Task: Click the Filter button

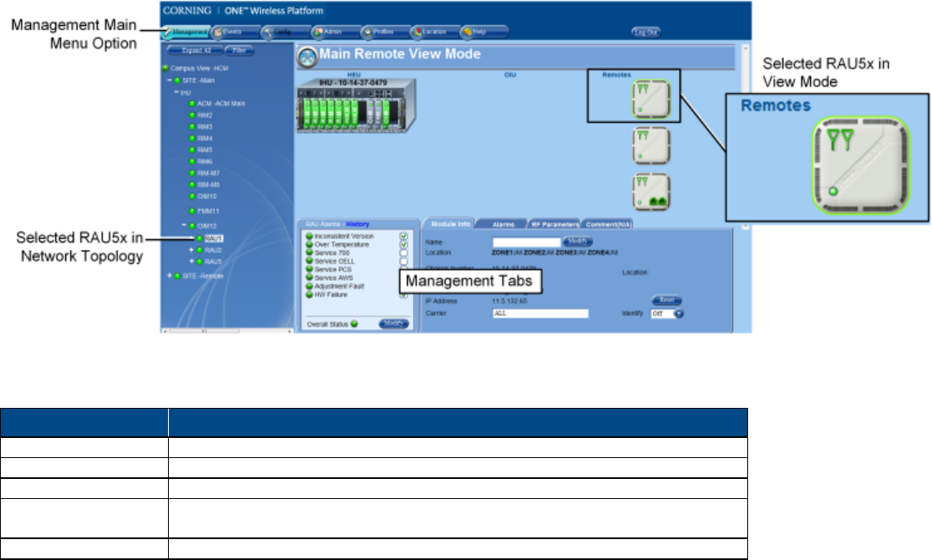Action: click(239, 50)
